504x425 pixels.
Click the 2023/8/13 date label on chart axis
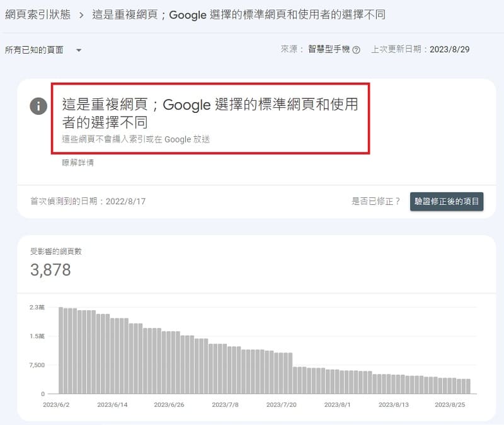[x=393, y=404]
